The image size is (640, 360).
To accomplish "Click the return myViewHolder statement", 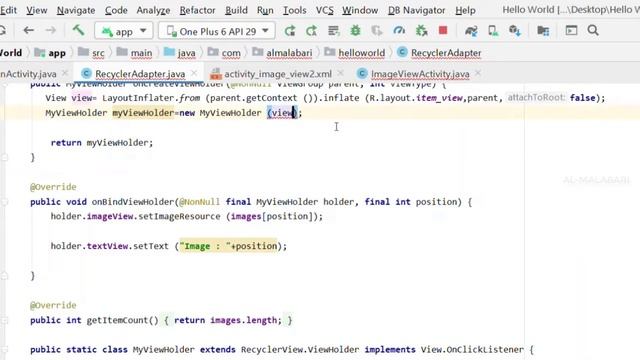I will (x=102, y=143).
